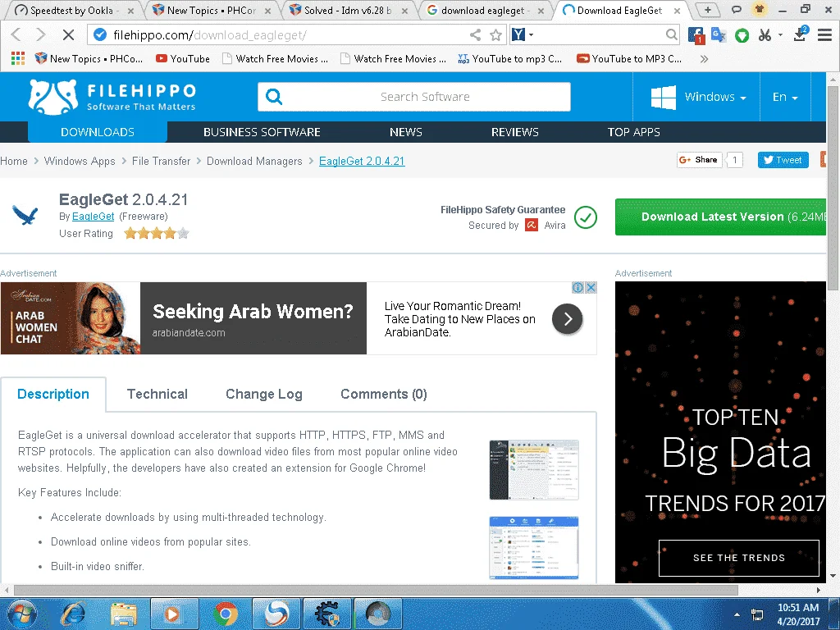Show more bookmarks chevron

point(704,59)
